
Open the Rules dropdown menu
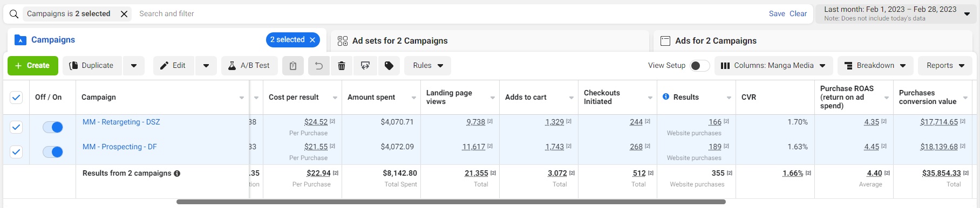(428, 66)
